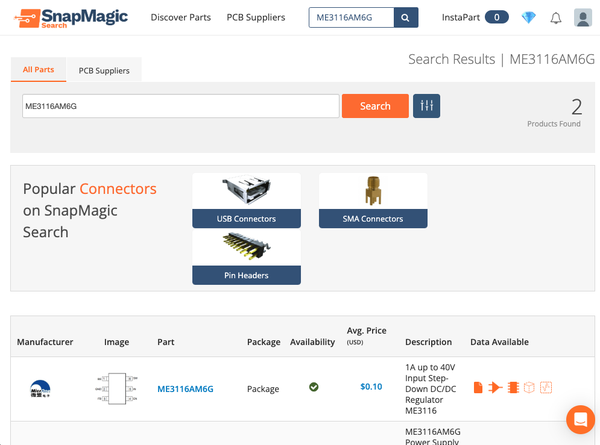Browse Pin Headers category
600x445 pixels.
point(246,275)
